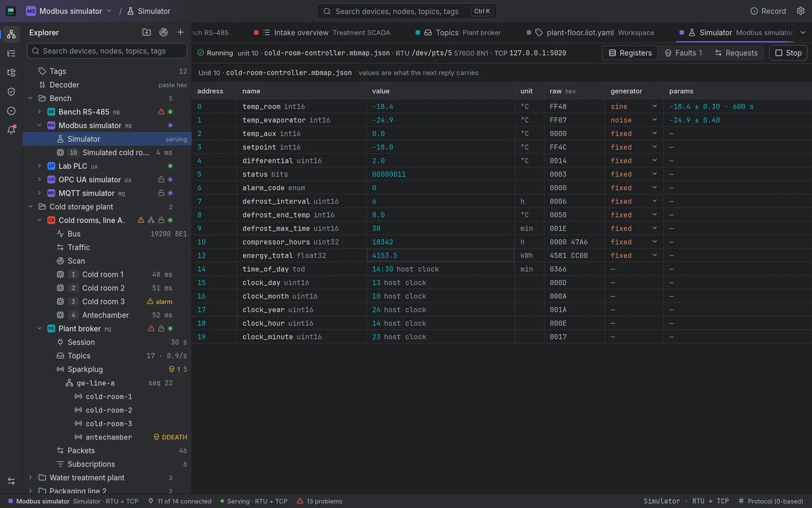The width and height of the screenshot is (812, 508).
Task: Click the swap arrows icon at sidebar bottom
Action: pyautogui.click(x=11, y=481)
